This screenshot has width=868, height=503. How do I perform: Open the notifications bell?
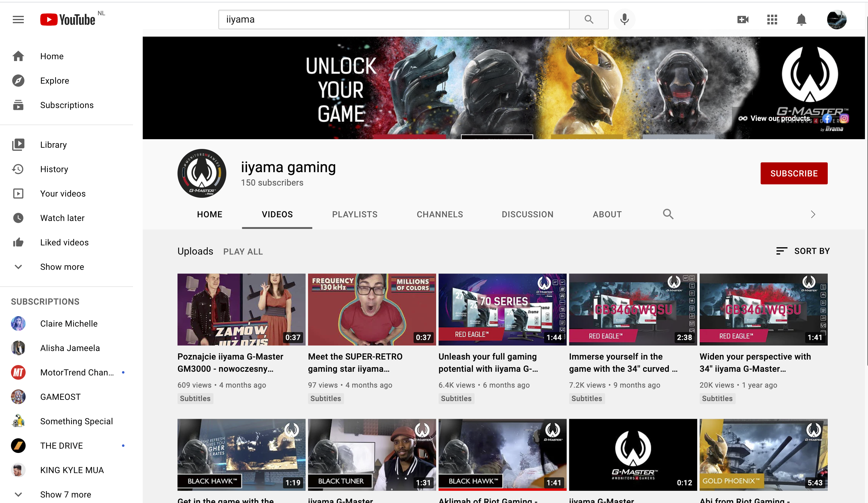(x=801, y=20)
